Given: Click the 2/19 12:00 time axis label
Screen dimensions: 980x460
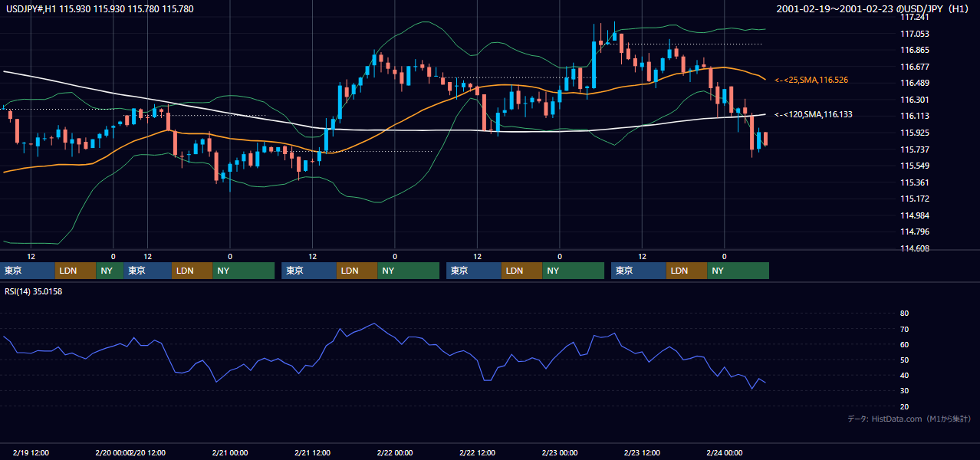Looking at the screenshot, I should 31,453.
